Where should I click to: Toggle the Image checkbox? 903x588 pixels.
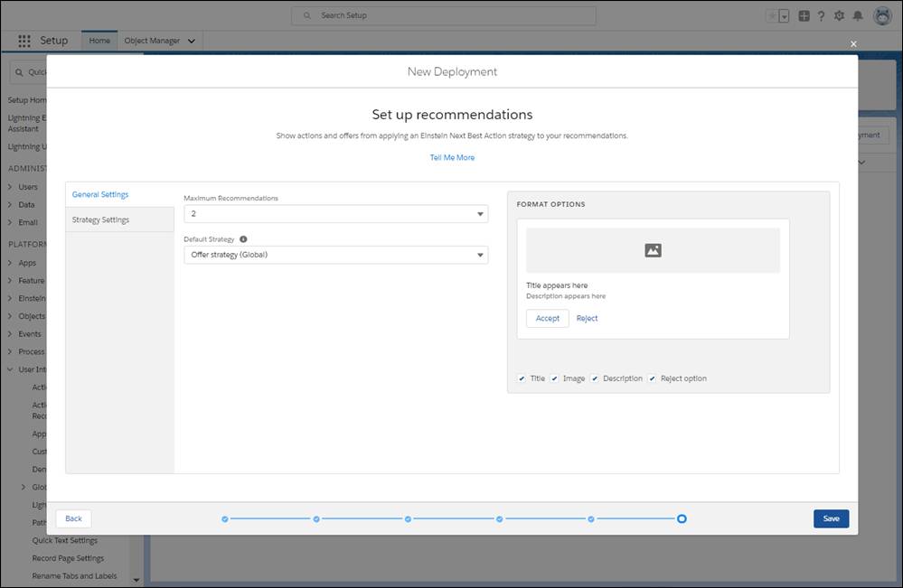(x=555, y=378)
